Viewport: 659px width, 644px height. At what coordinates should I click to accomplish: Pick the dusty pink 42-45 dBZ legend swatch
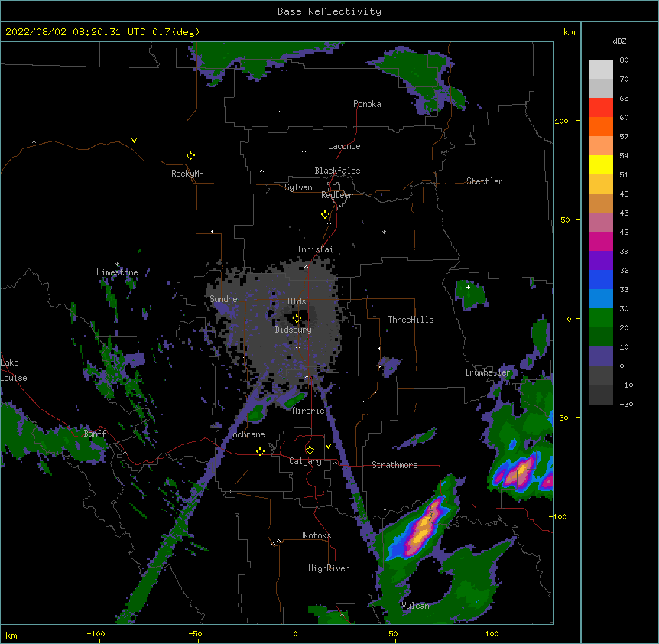(601, 223)
